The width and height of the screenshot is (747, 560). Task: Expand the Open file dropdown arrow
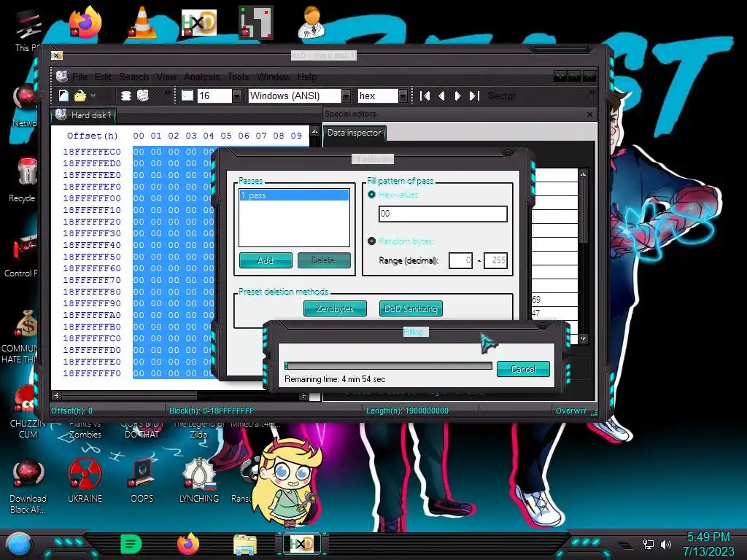click(x=93, y=96)
